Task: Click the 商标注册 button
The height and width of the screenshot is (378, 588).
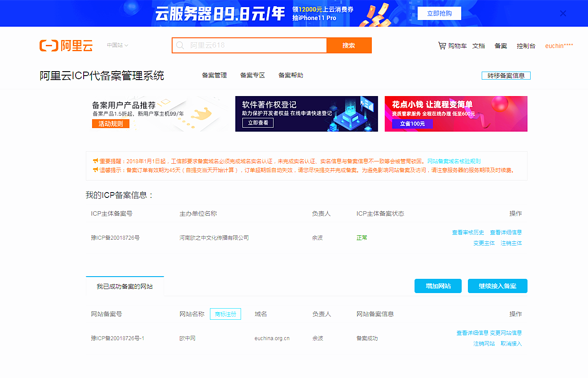Action: click(x=226, y=314)
